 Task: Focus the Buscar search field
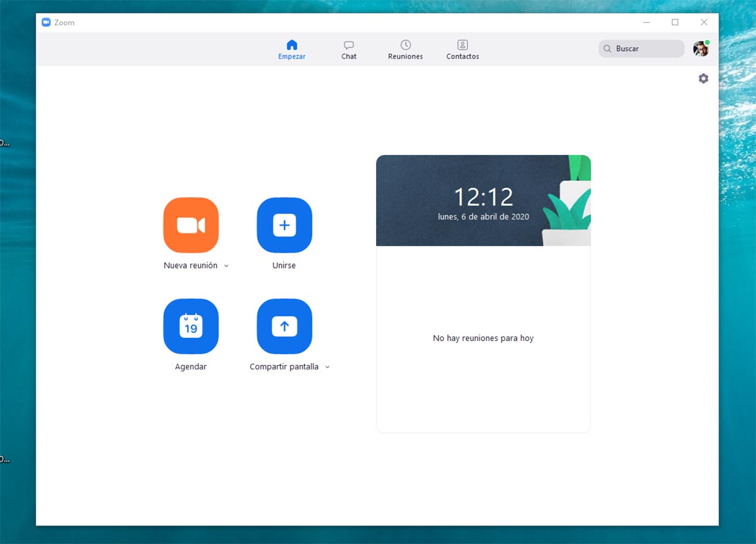(x=641, y=49)
